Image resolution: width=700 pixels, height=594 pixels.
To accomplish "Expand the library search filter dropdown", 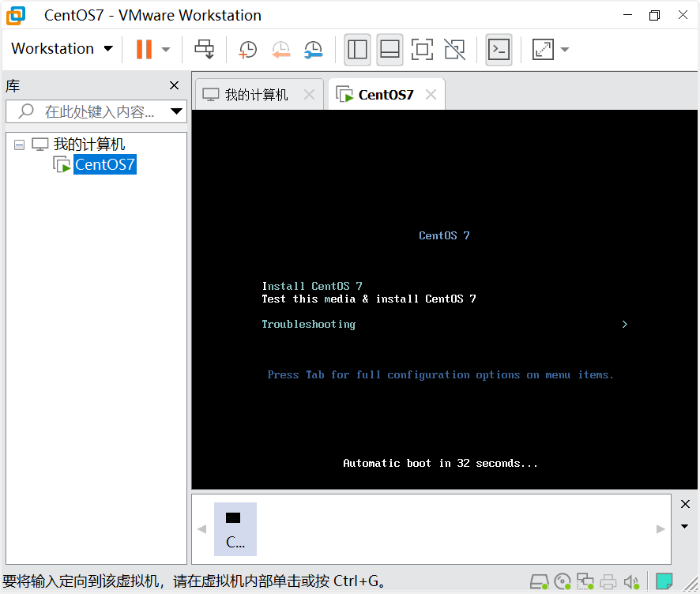I will click(176, 111).
